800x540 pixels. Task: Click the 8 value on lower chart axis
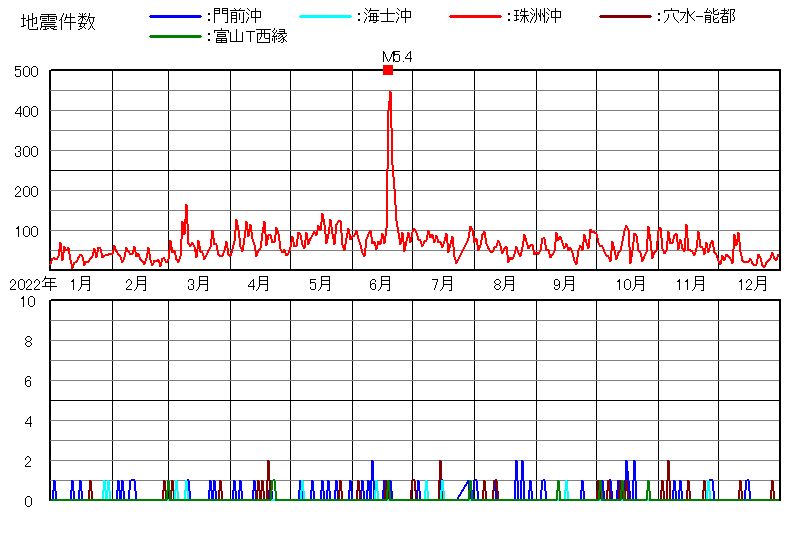tap(29, 341)
